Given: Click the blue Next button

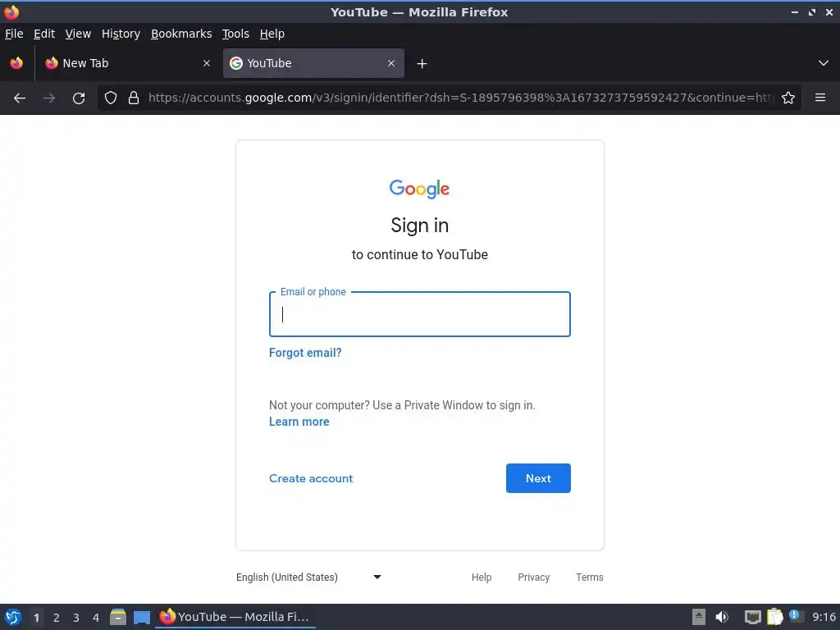Looking at the screenshot, I should [538, 478].
